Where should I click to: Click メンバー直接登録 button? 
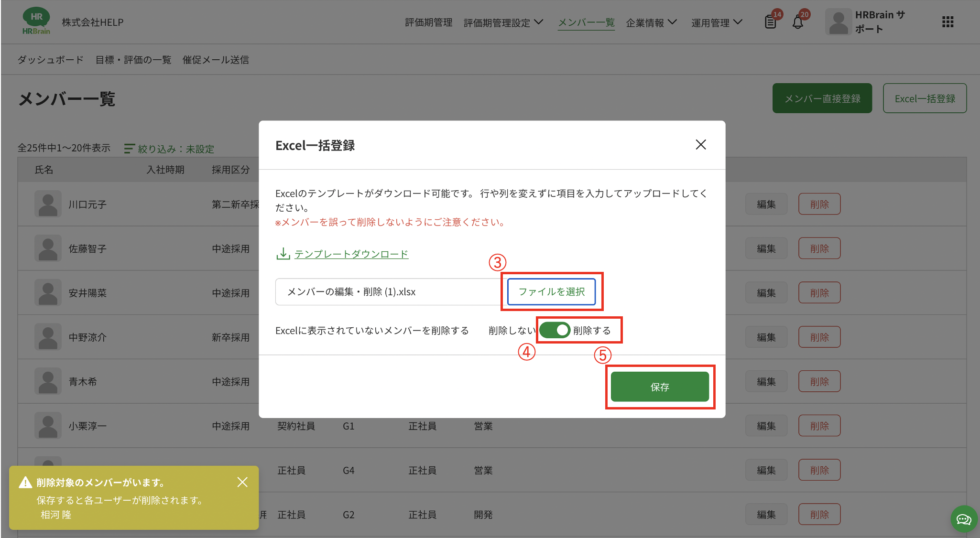[x=822, y=98]
